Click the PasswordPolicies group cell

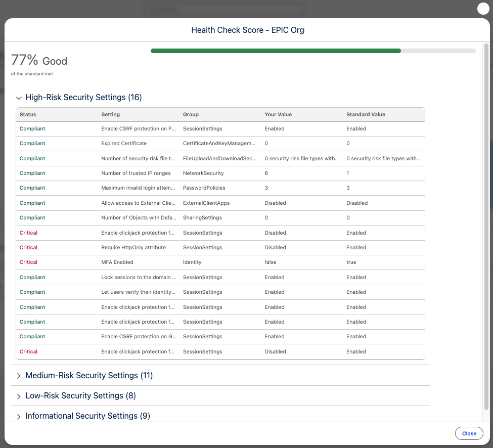pyautogui.click(x=204, y=188)
